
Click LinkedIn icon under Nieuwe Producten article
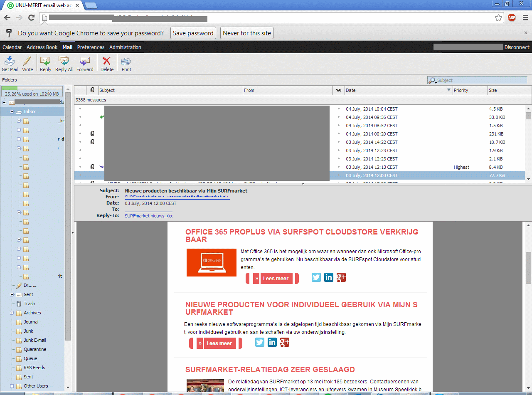coord(272,342)
